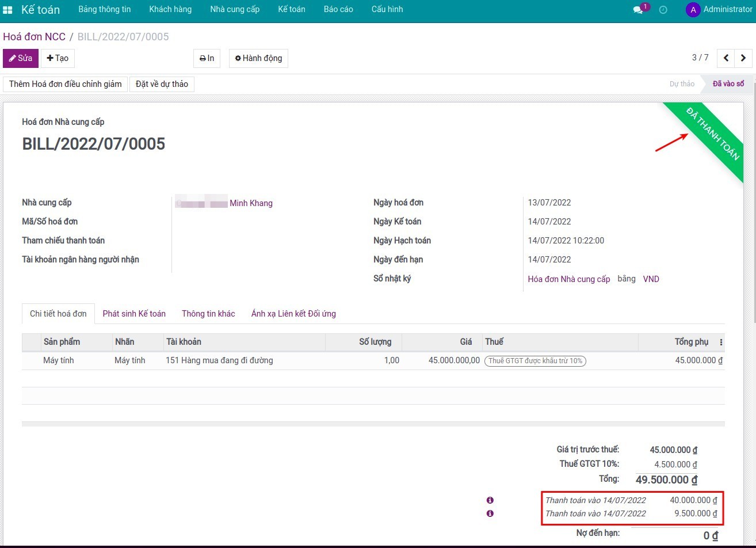The image size is (756, 548).
Task: Click the Tài khoản column header
Action: [x=245, y=342]
